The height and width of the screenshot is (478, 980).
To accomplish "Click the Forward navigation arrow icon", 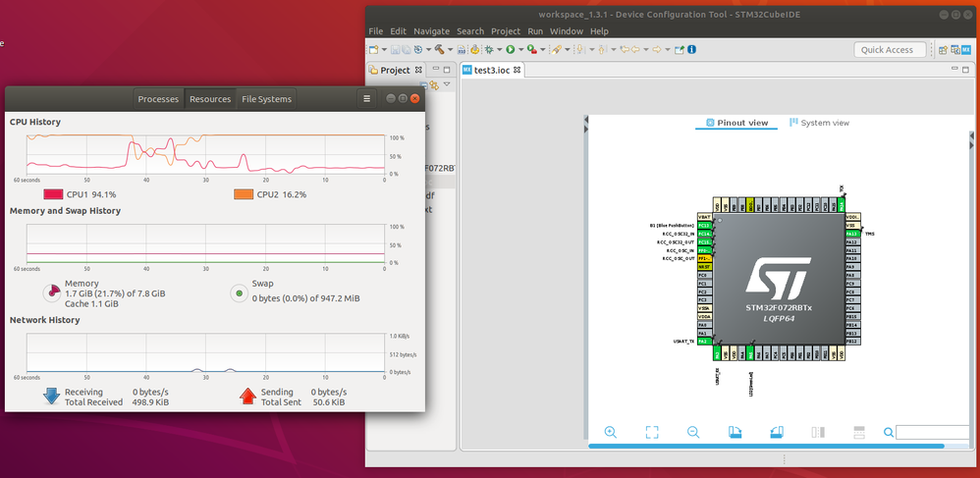I will tap(657, 49).
